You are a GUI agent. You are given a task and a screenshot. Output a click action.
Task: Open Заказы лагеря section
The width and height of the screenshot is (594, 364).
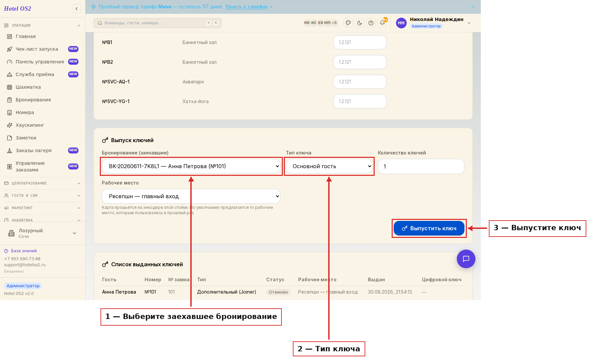pos(42,150)
